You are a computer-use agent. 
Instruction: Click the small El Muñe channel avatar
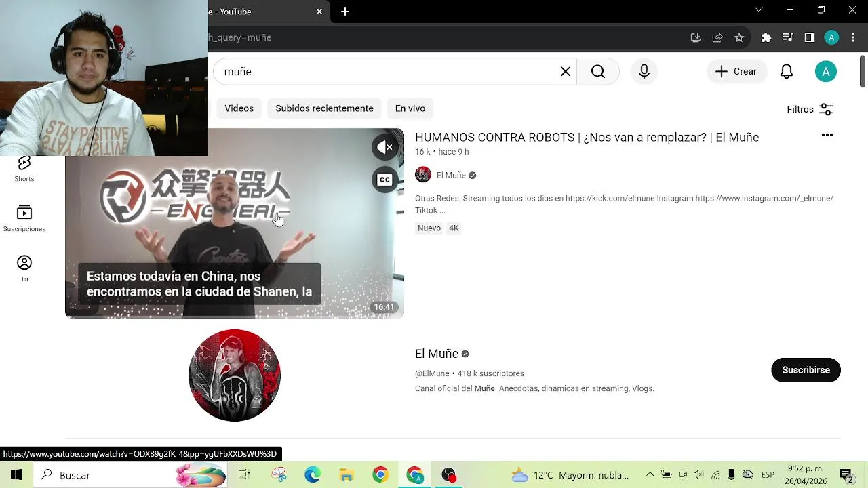tap(423, 175)
